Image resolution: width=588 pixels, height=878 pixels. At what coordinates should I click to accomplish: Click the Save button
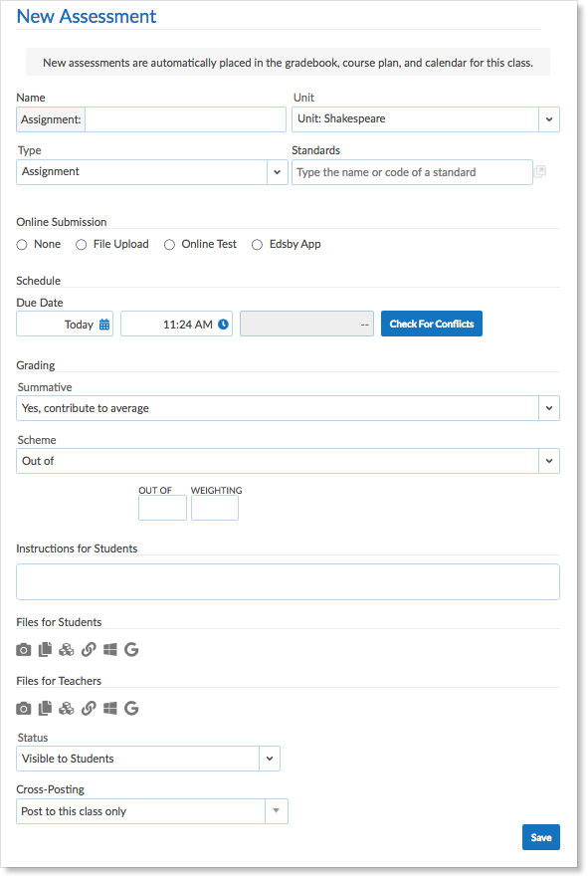[x=541, y=837]
